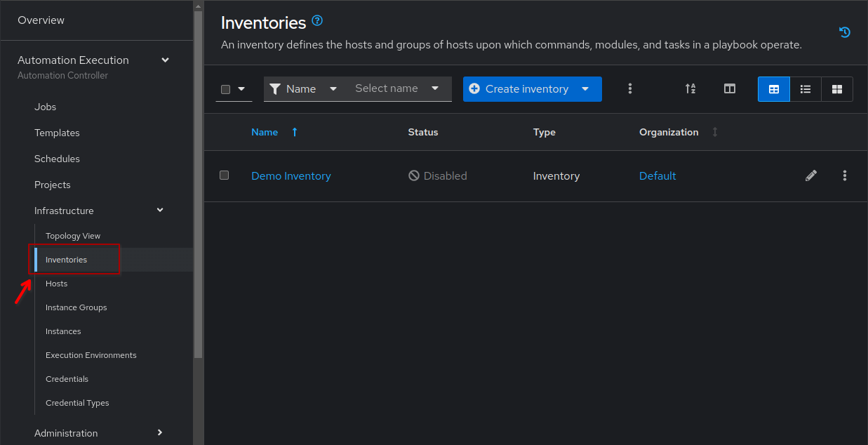Open the Default organization link
Viewport: 868px width, 445px height.
click(657, 176)
